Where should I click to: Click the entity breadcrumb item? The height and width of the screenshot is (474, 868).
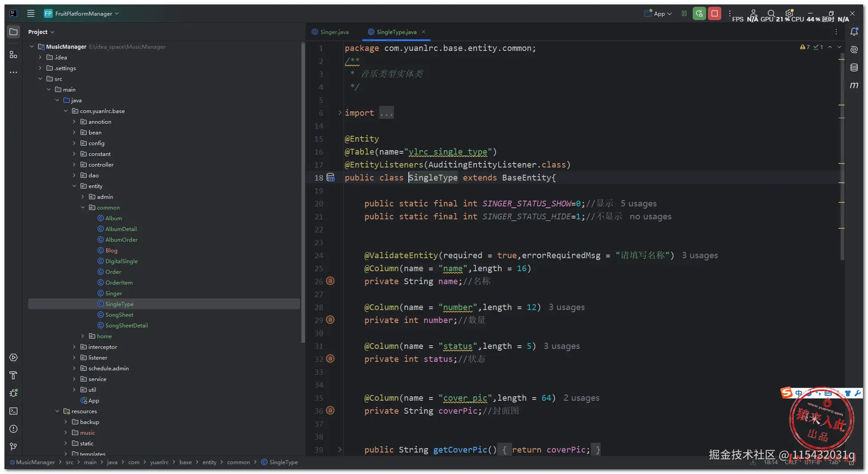pyautogui.click(x=209, y=462)
